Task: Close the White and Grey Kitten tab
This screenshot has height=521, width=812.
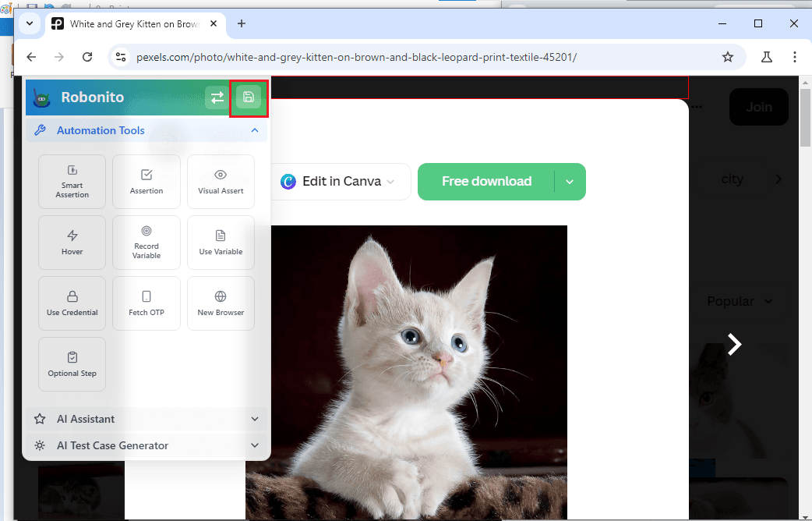Action: [x=214, y=24]
